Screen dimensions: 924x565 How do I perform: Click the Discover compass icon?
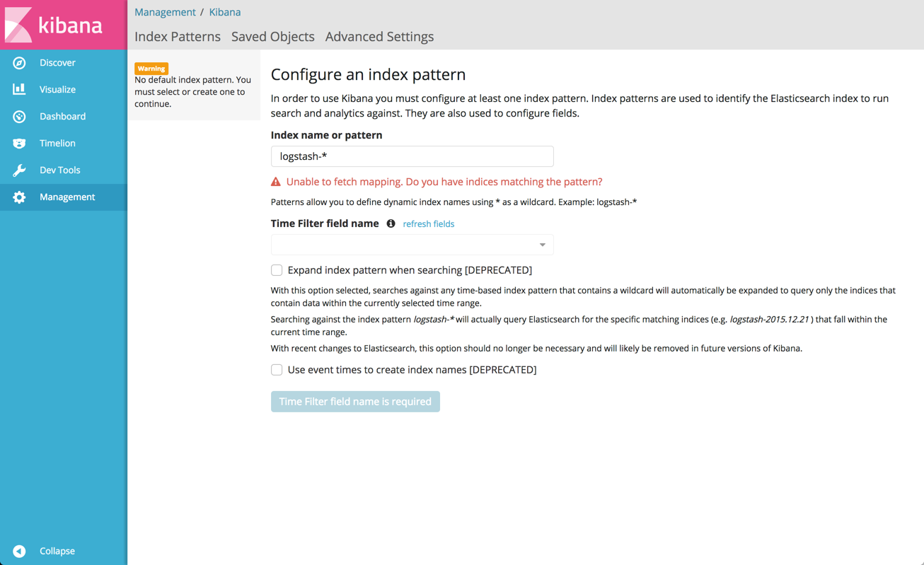pyautogui.click(x=19, y=63)
